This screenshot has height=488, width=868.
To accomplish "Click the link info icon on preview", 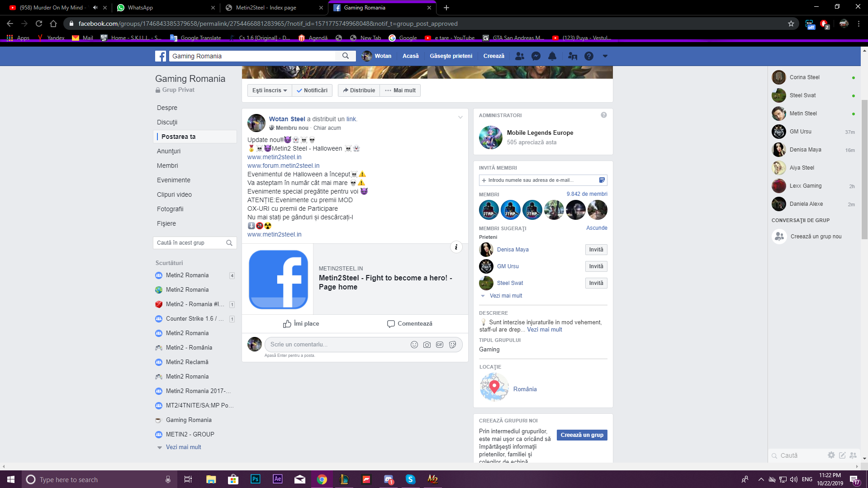I will point(456,247).
